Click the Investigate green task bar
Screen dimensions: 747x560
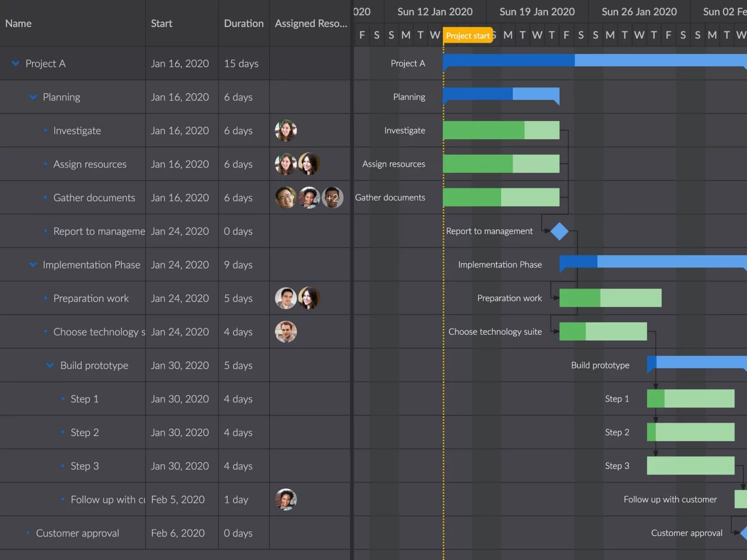coord(501,130)
